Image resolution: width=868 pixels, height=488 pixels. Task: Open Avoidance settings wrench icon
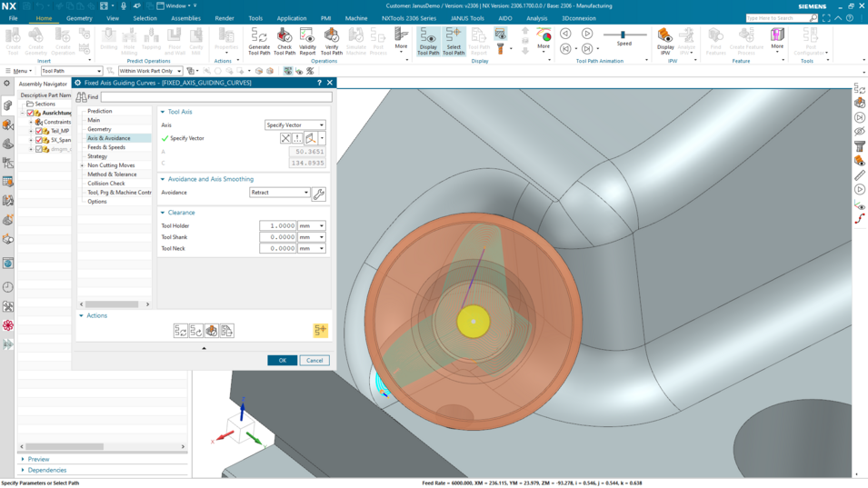(x=319, y=194)
